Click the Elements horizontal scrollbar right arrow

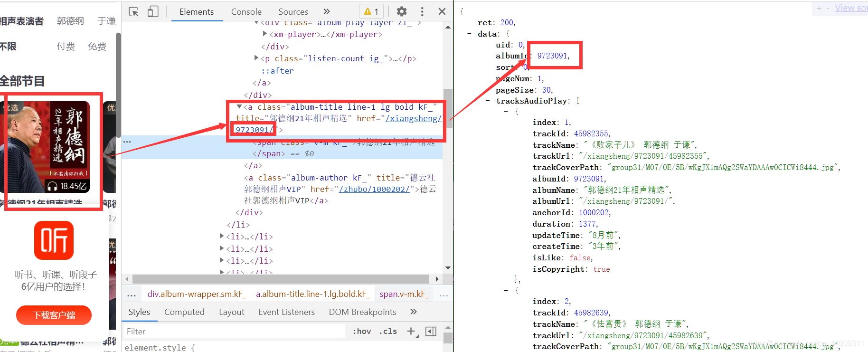(437, 279)
